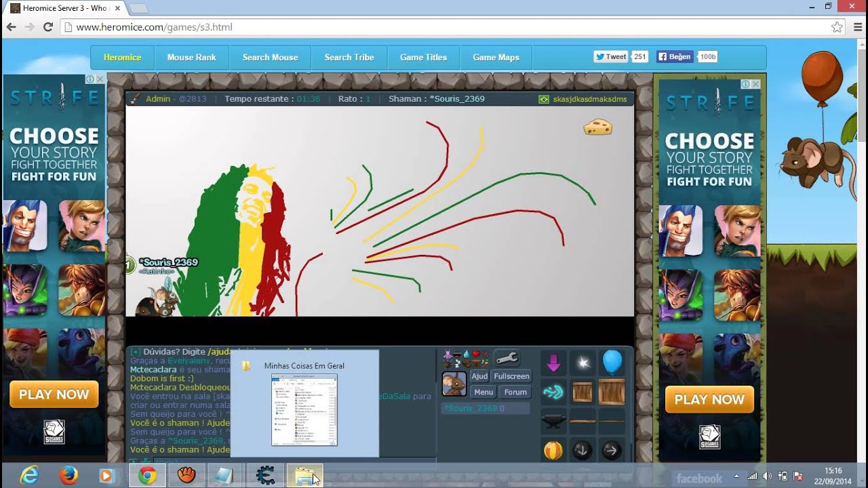Viewport: 868px width, 488px height.
Task: Open Game Titles nav item
Action: coord(423,58)
